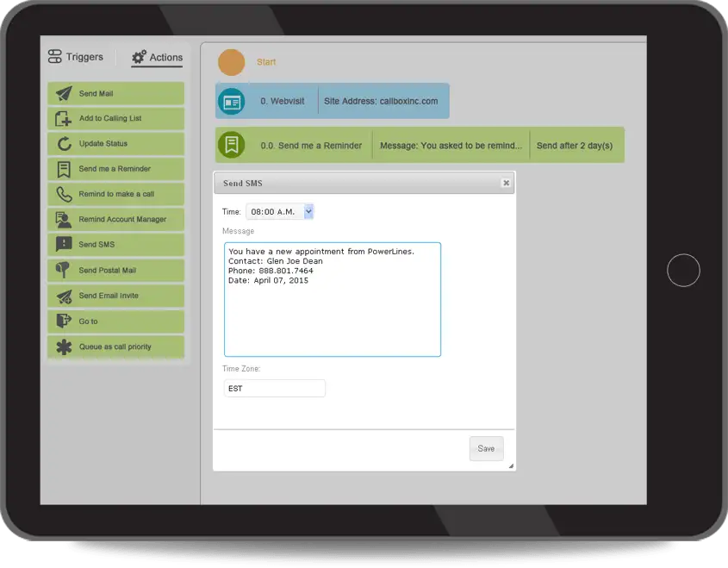Viewport: 728px width, 568px height.
Task: Click '0.0. Send me a Reminder' step label
Action: coord(311,146)
